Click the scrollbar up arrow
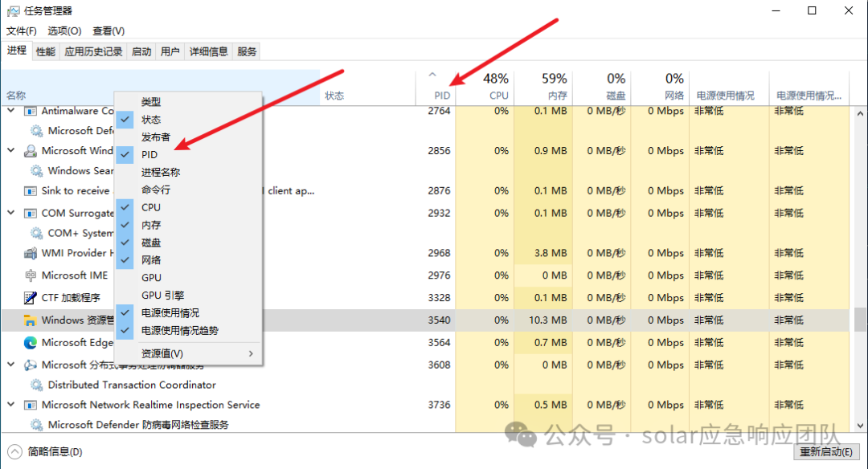 point(860,113)
